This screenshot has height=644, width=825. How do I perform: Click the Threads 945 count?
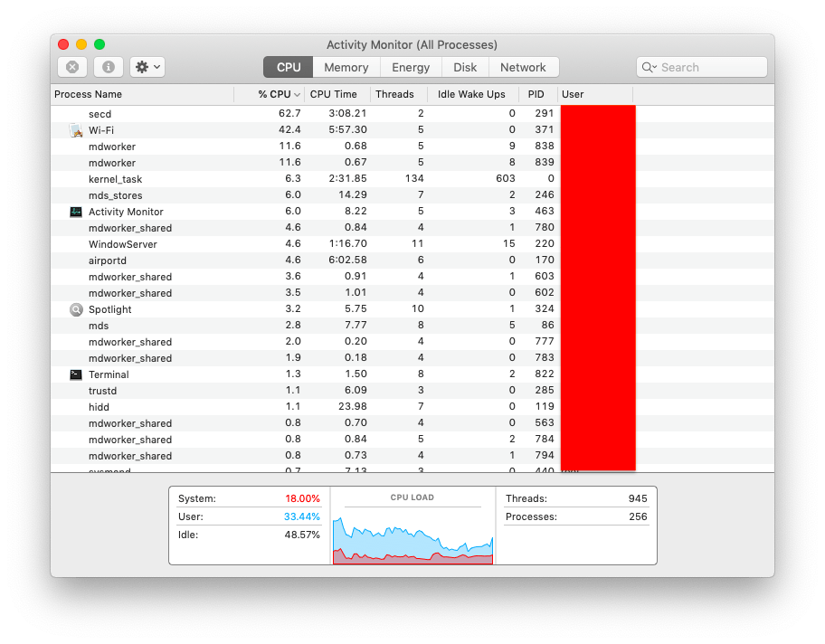click(x=576, y=498)
